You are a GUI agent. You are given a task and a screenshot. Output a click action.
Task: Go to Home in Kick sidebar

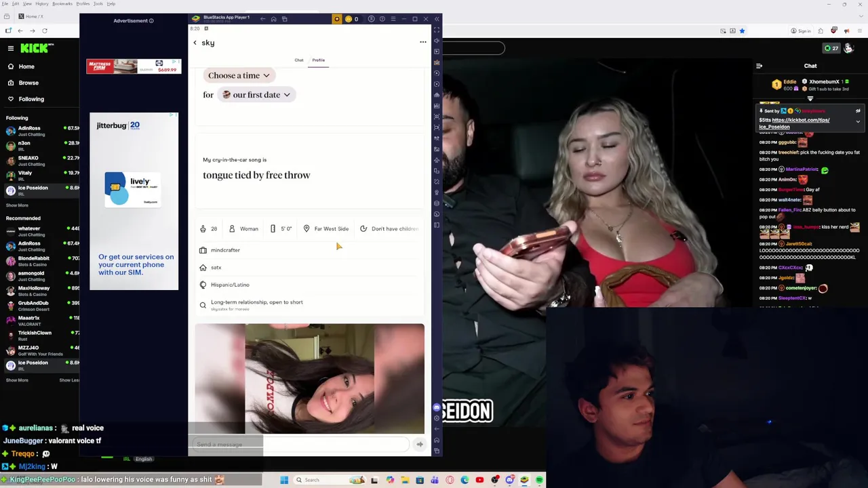click(x=21, y=66)
